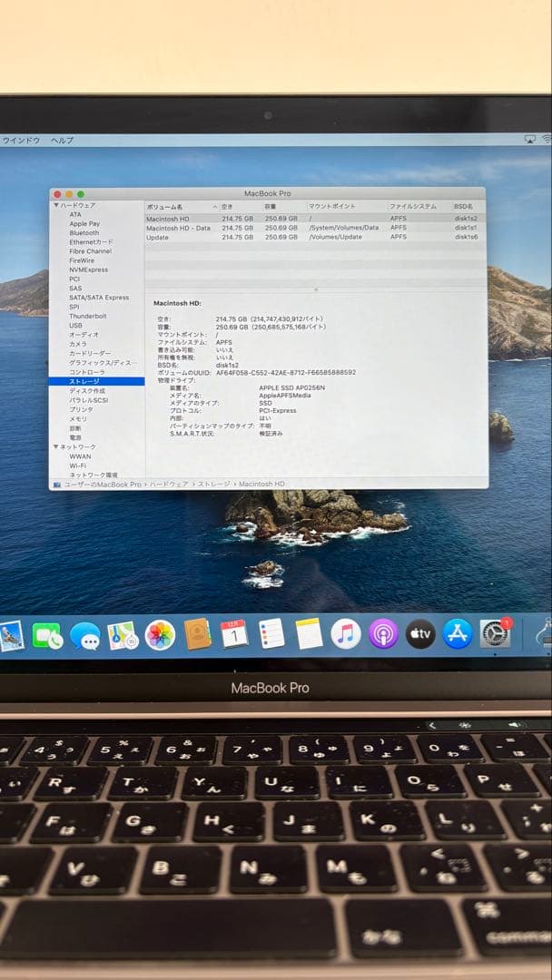Select Bluetooth in the sidebar
552x980 pixels.
click(x=84, y=232)
